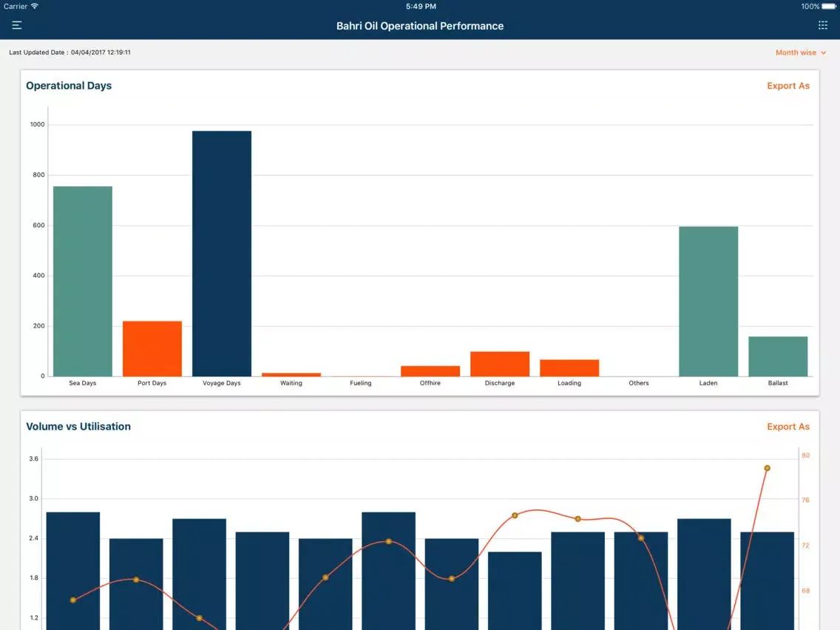Viewport: 840px width, 630px height.
Task: Select the Loading bar
Action: (x=569, y=367)
